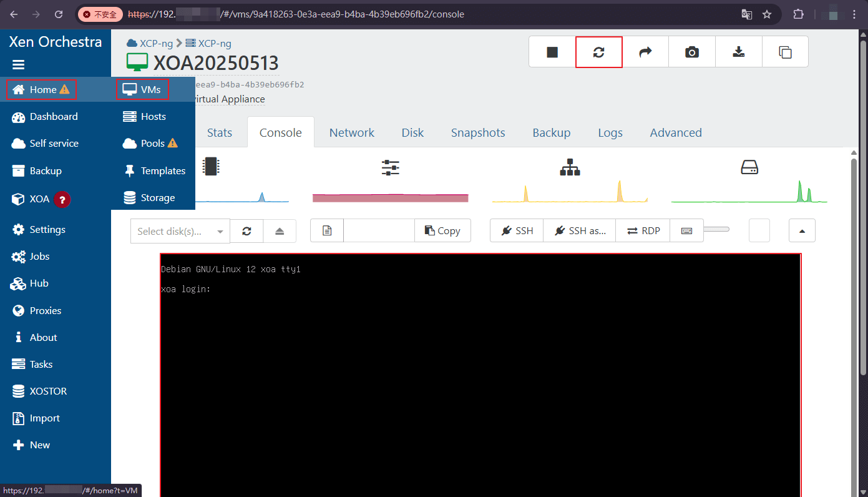Viewport: 868px width, 497px height.
Task: Click the Home warning triangle icon
Action: pyautogui.click(x=65, y=90)
